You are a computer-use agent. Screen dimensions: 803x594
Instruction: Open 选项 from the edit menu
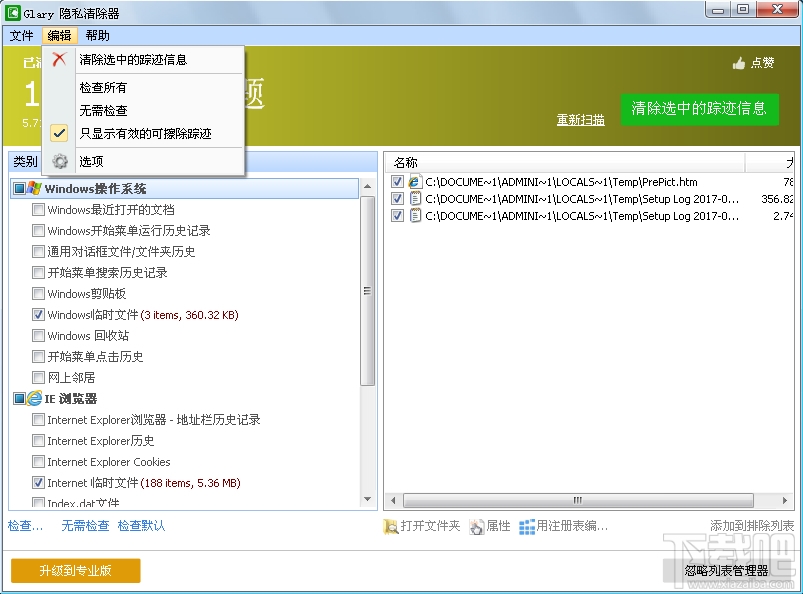(142, 161)
